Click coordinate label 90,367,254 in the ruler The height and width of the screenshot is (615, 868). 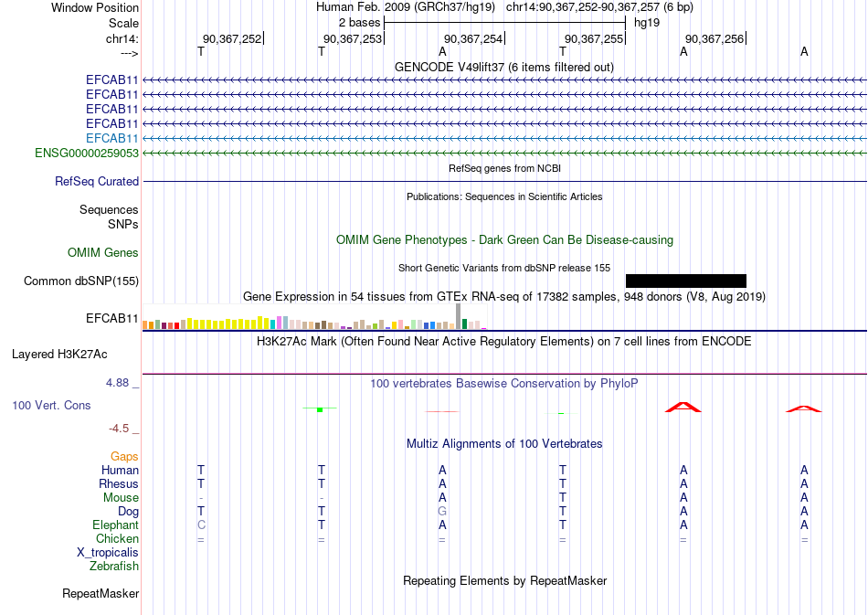tap(473, 38)
